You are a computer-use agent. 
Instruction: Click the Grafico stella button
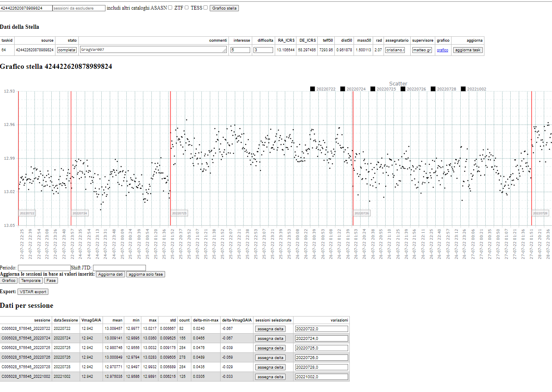[x=224, y=8]
